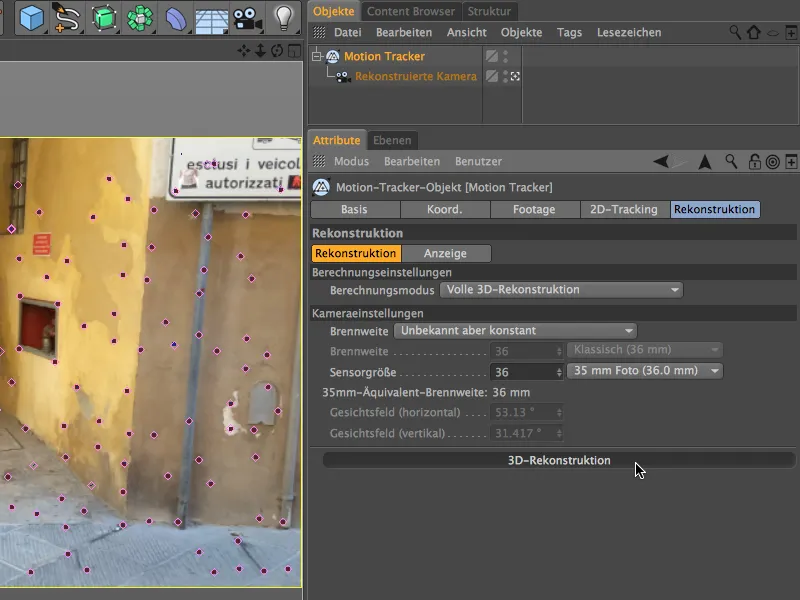Open the Berechnungsmodus dropdown

561,290
